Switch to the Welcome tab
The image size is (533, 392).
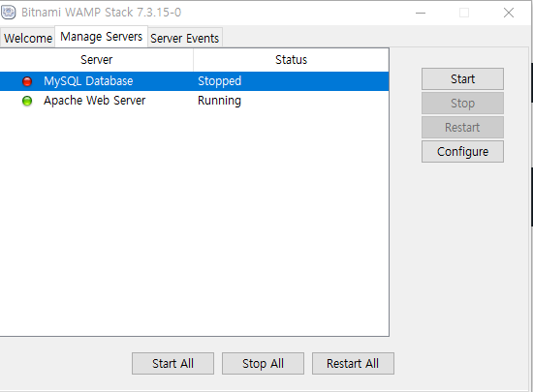point(28,38)
